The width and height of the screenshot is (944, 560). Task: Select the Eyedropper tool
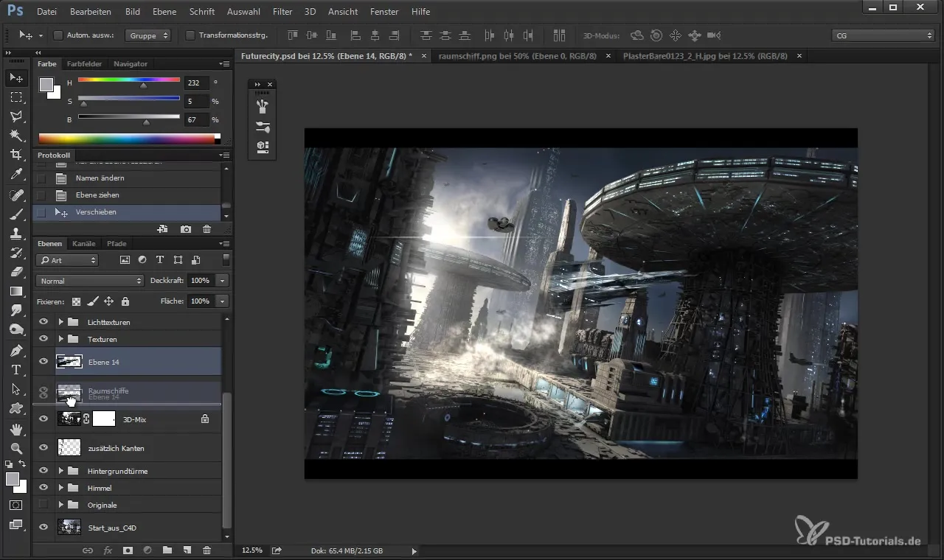(x=16, y=175)
